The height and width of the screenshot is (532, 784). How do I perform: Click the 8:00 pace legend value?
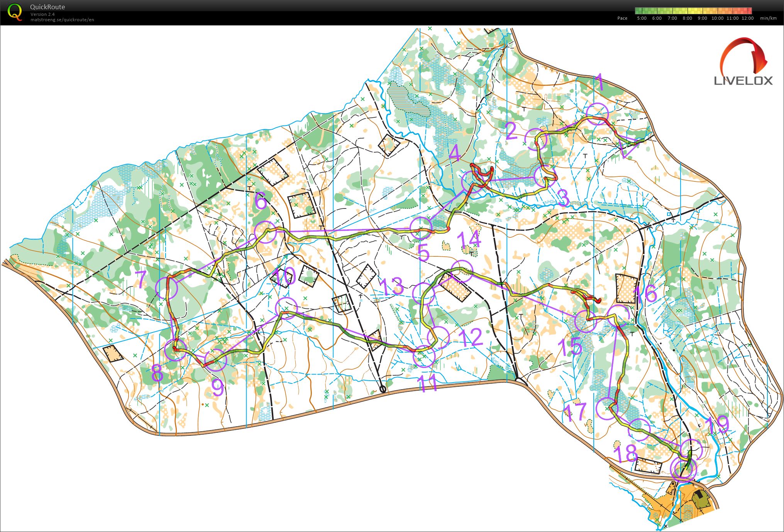point(687,18)
